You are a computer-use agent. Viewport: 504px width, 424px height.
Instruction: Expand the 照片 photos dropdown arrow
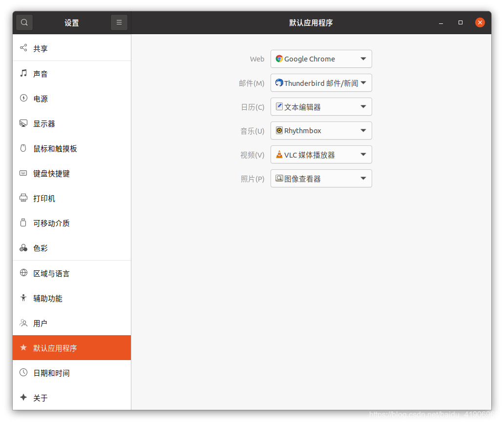pyautogui.click(x=363, y=178)
